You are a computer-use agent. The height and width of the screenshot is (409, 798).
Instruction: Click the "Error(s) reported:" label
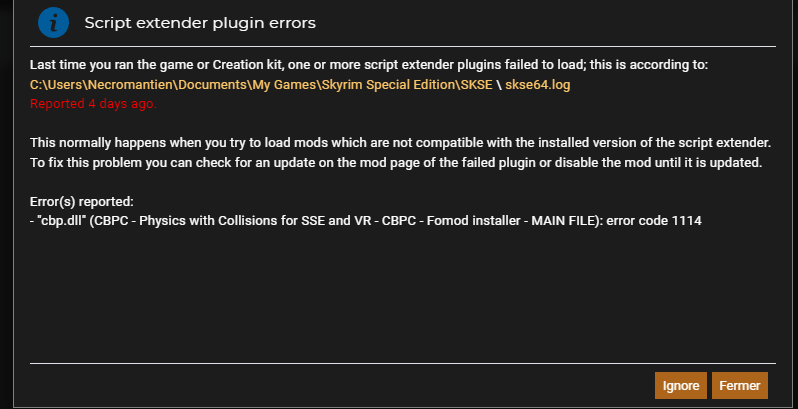coord(82,202)
